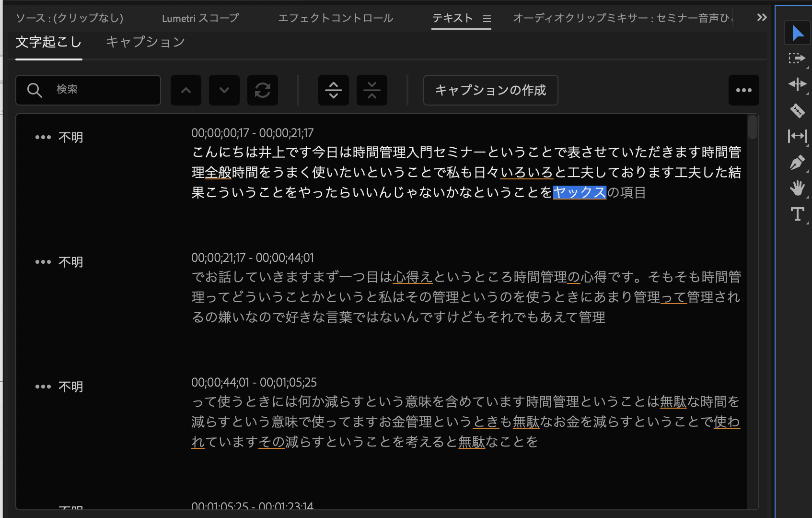Viewport: 812px width, 518px height.
Task: Go to previous search result
Action: [x=186, y=90]
